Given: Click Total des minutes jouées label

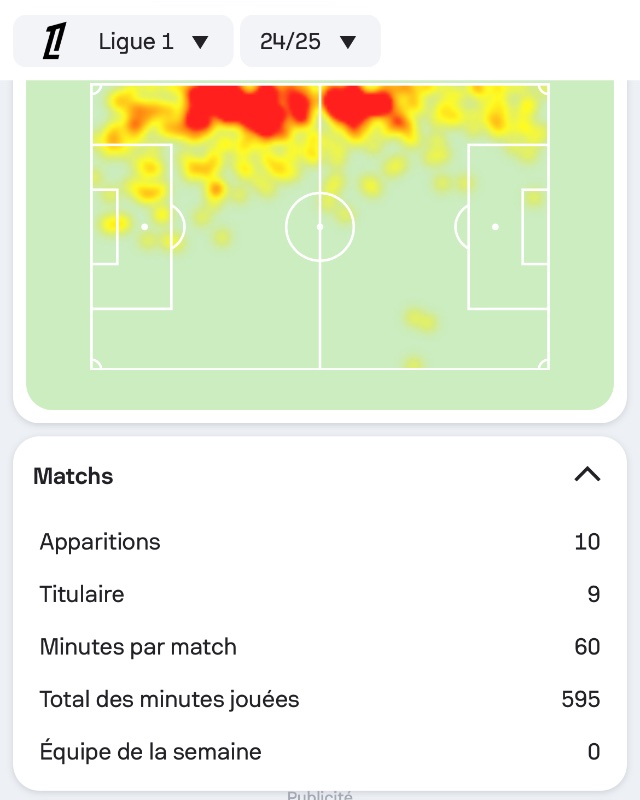Looking at the screenshot, I should [169, 699].
